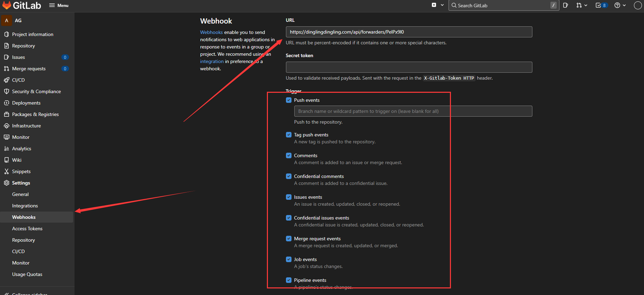Uncheck the Push events checkbox
The height and width of the screenshot is (295, 644).
point(289,100)
